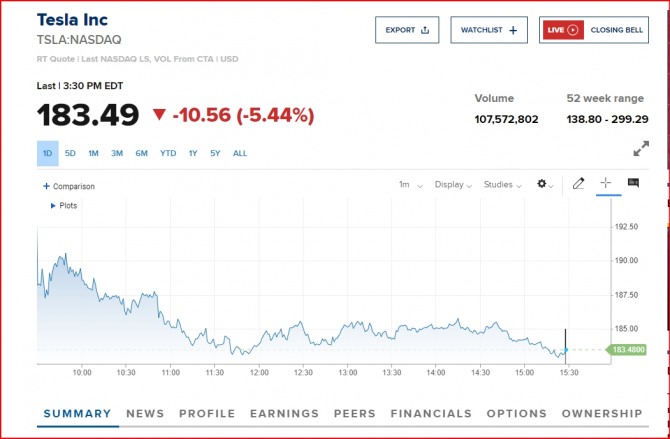670x439 pixels.
Task: Add Tesla to WATCHLIST
Action: pos(489,30)
